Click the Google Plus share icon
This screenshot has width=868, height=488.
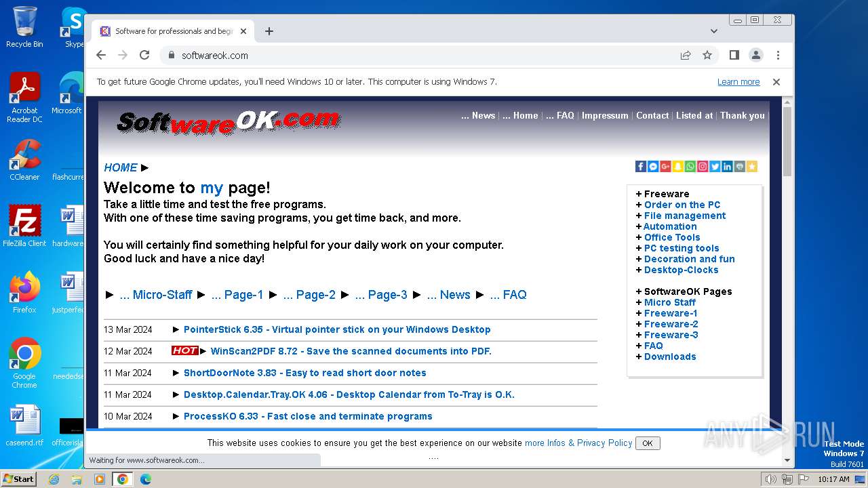pyautogui.click(x=665, y=166)
